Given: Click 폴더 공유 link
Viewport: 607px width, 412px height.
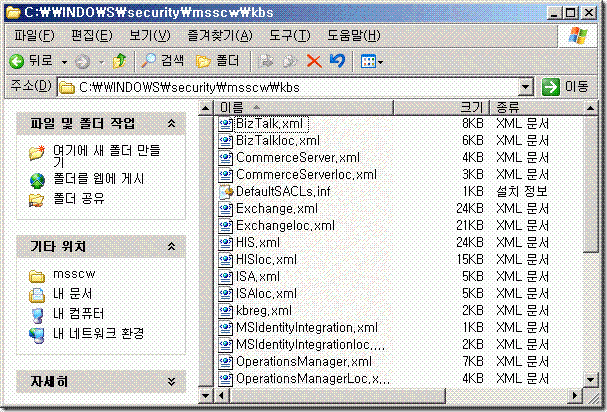Looking at the screenshot, I should click(79, 199).
